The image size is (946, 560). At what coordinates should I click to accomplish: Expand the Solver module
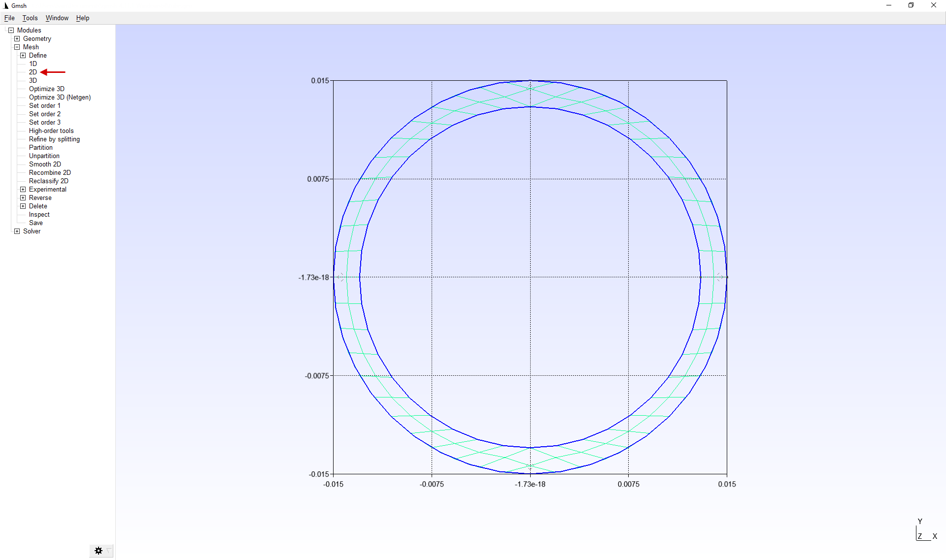click(x=17, y=231)
